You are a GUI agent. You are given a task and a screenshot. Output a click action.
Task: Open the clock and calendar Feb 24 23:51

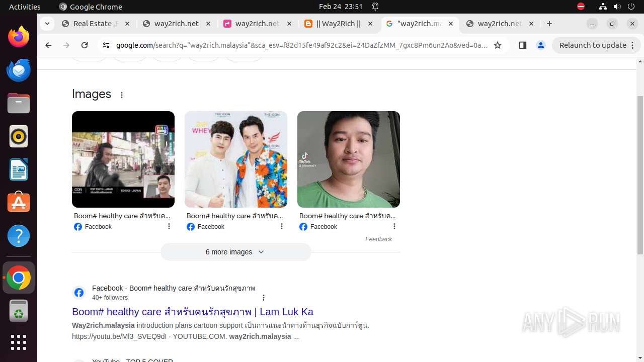click(x=341, y=7)
